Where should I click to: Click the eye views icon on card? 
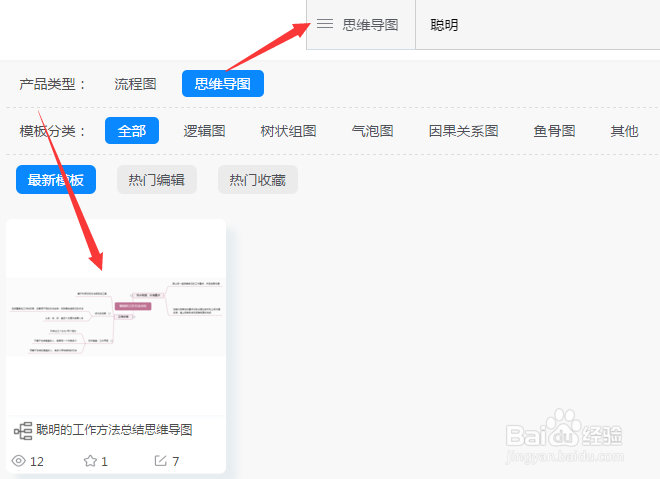pyautogui.click(x=19, y=461)
